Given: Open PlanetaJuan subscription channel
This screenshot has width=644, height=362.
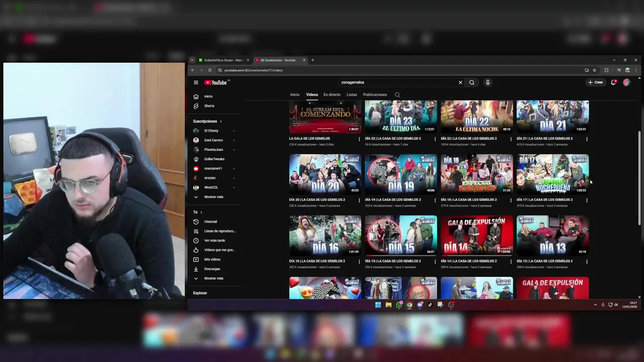Looking at the screenshot, I should coord(214,149).
